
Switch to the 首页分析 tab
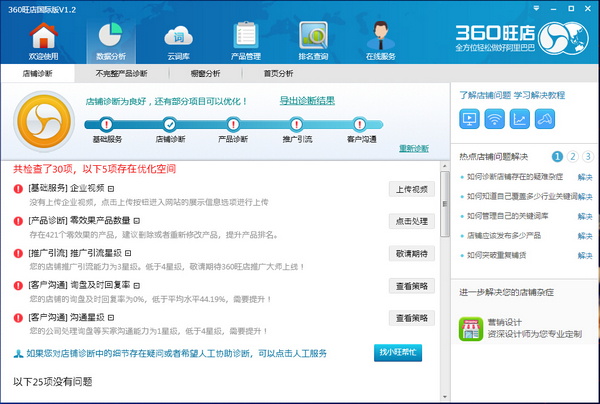click(x=278, y=73)
